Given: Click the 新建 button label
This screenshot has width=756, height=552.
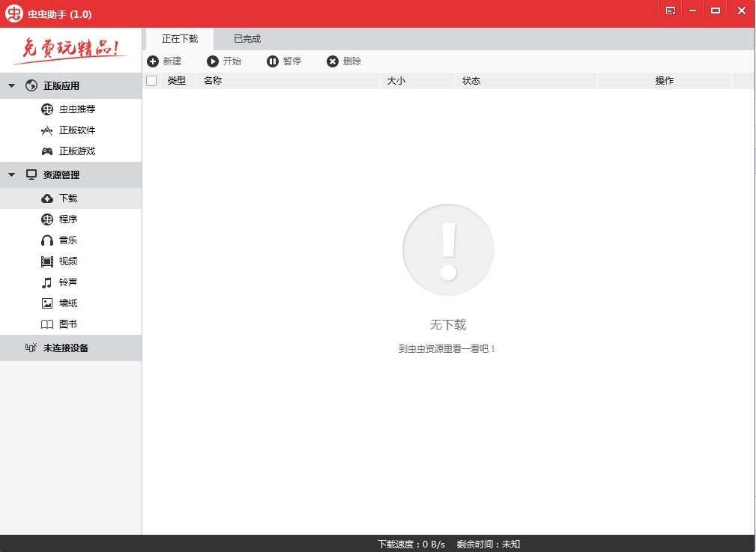Looking at the screenshot, I should click(172, 61).
